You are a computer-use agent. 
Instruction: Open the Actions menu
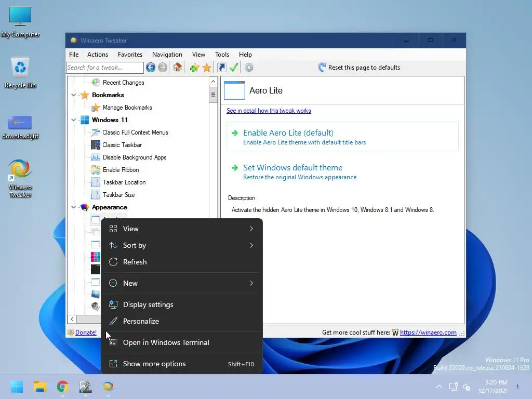[x=98, y=54]
